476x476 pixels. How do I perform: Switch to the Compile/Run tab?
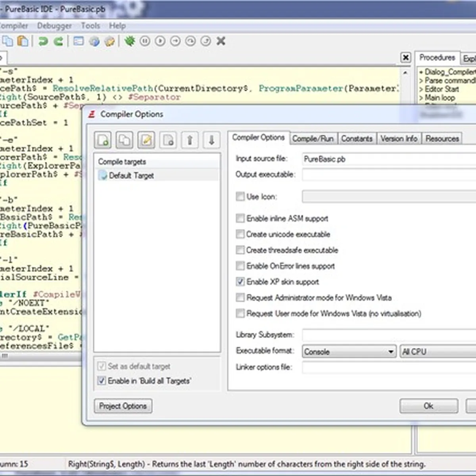[313, 138]
